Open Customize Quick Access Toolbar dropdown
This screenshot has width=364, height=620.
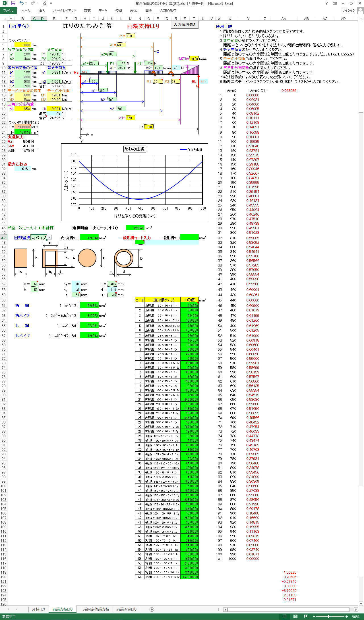tap(51, 3)
